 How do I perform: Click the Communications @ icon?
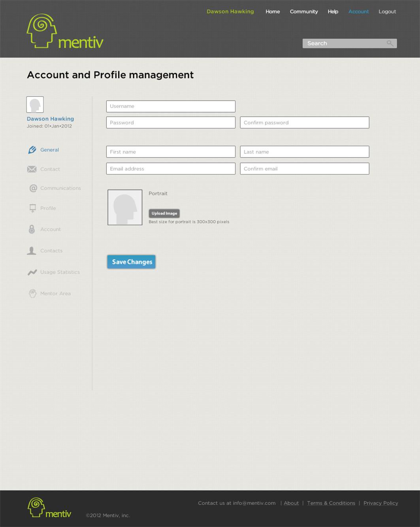point(33,188)
